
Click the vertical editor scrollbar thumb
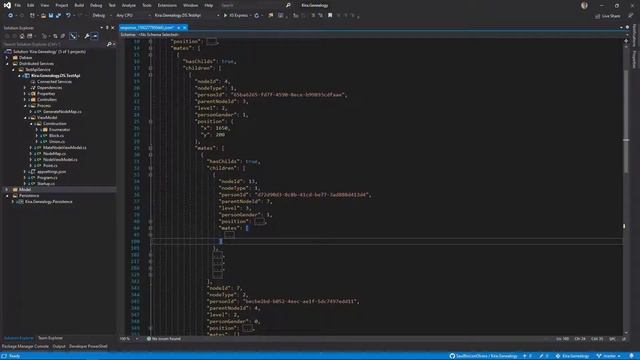pyautogui.click(x=626, y=122)
